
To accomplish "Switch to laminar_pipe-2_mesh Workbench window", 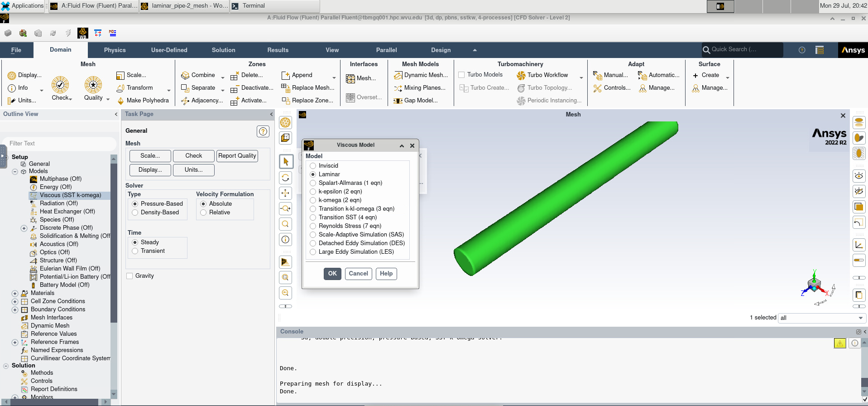I will point(185,6).
